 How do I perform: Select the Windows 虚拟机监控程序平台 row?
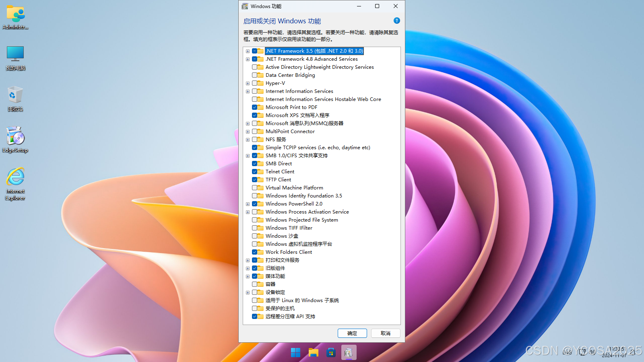pyautogui.click(x=299, y=244)
